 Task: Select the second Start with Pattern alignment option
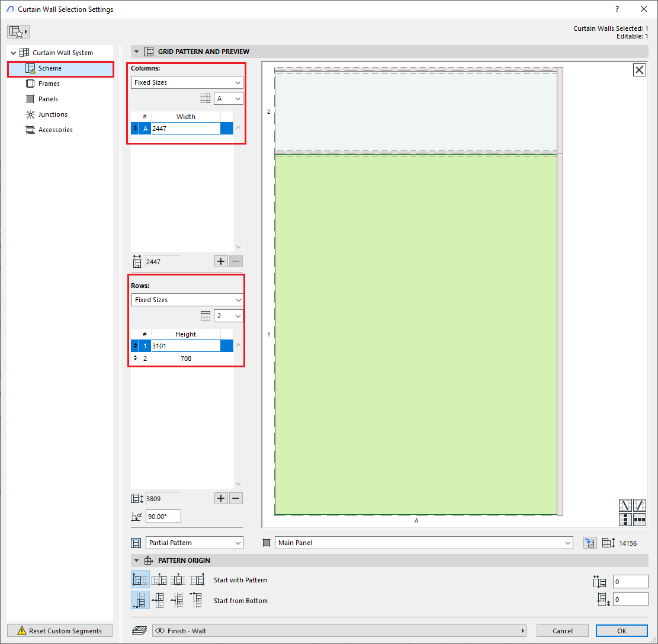pos(159,579)
